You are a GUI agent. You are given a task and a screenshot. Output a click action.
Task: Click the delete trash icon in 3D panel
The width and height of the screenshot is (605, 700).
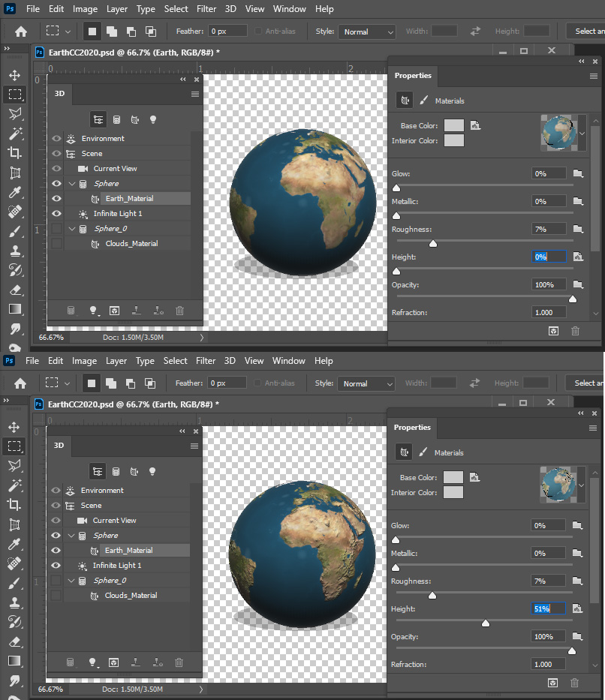click(179, 311)
